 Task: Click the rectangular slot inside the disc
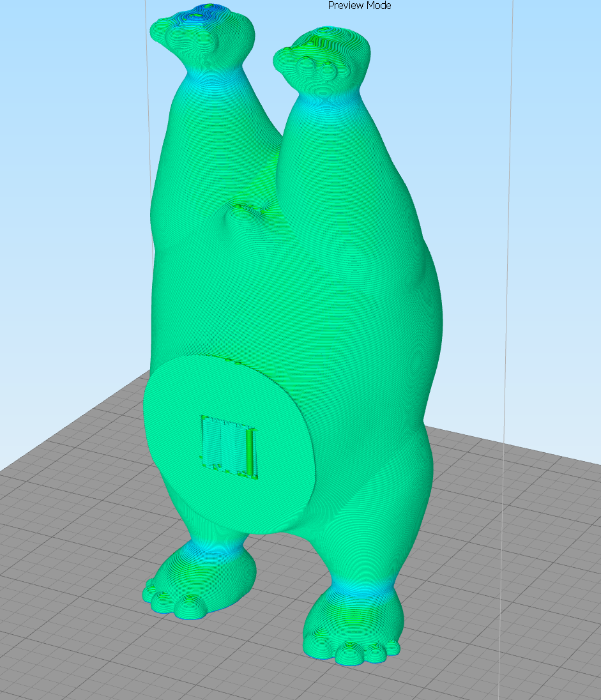[x=229, y=447]
